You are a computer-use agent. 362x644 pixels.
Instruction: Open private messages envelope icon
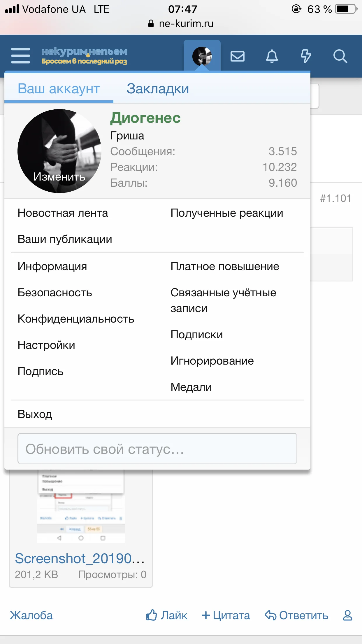click(x=237, y=56)
